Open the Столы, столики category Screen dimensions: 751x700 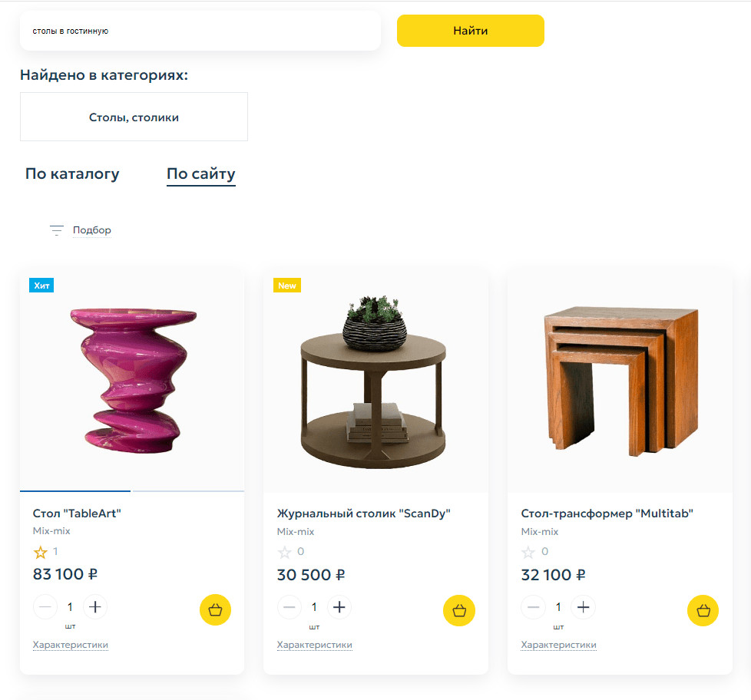tap(134, 117)
